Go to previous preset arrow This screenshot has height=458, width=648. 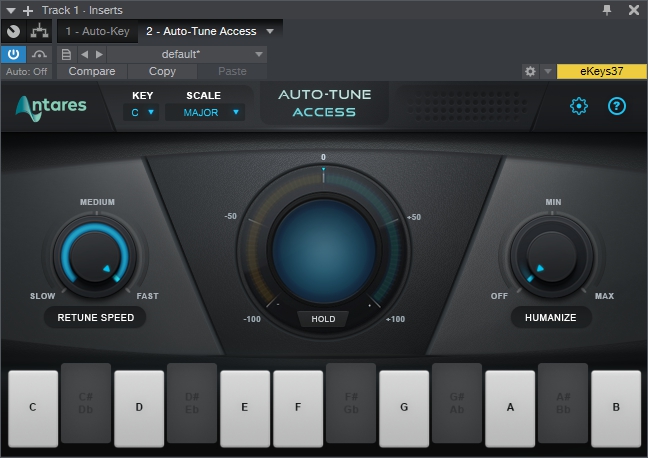[x=84, y=54]
